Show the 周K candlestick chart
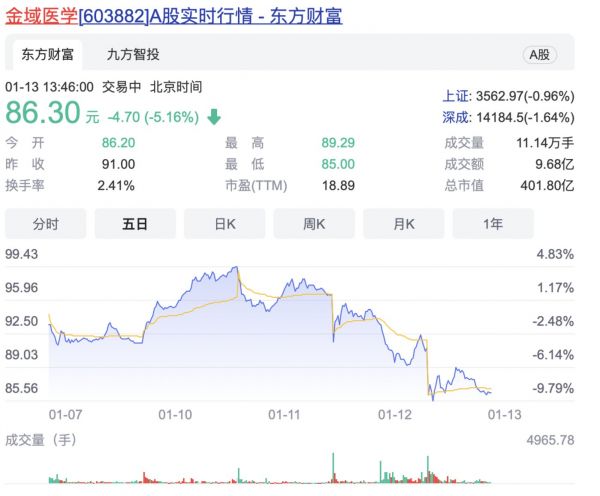The height and width of the screenshot is (496, 600). (x=314, y=224)
